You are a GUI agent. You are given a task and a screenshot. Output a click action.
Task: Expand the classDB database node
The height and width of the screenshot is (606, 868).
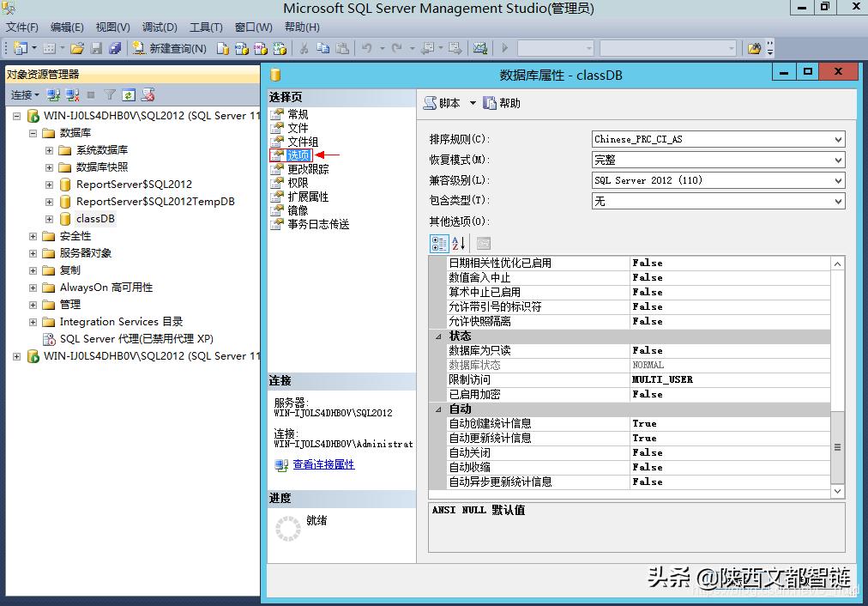[49, 219]
